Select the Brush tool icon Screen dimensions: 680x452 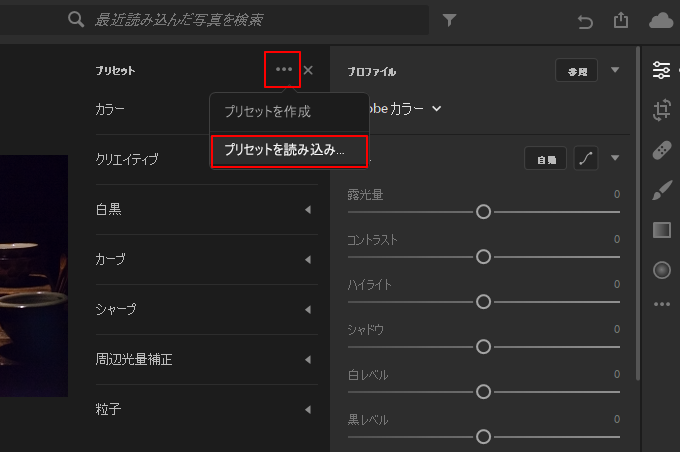tap(662, 190)
